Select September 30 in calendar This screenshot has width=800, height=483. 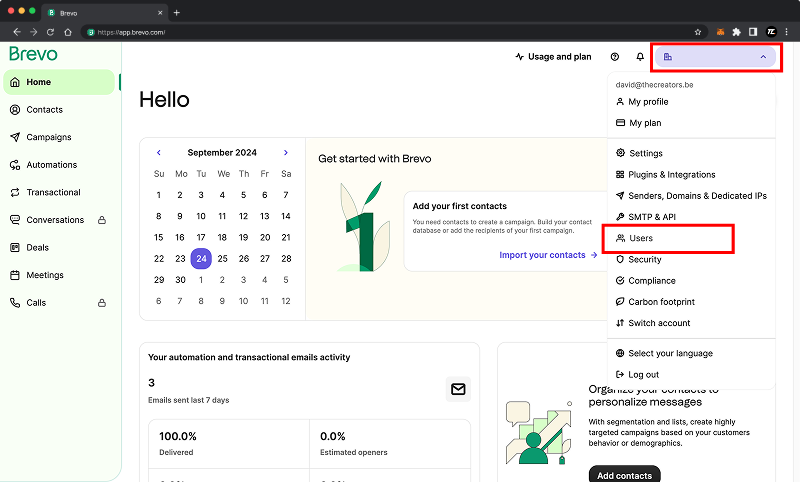click(x=180, y=279)
